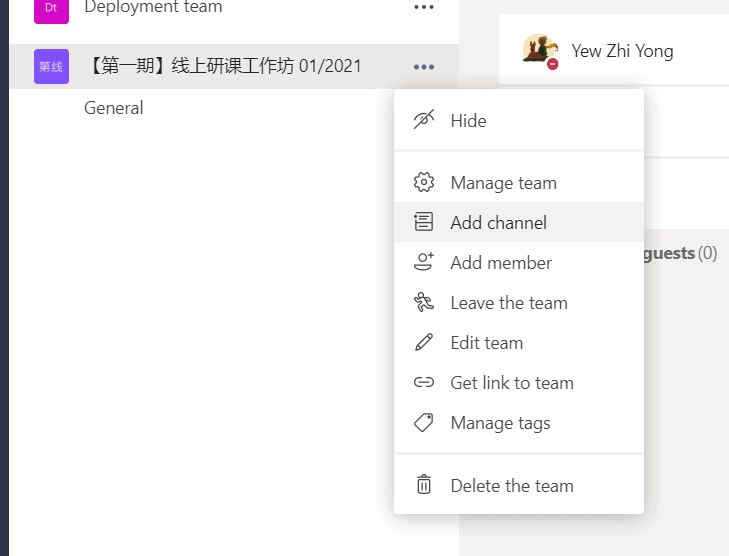The height and width of the screenshot is (556, 729).
Task: Click the gear icon for Manage team
Action: pos(424,183)
